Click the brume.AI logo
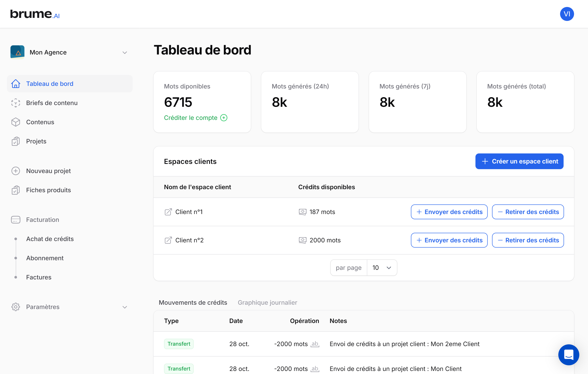This screenshot has width=588, height=374. (x=35, y=14)
